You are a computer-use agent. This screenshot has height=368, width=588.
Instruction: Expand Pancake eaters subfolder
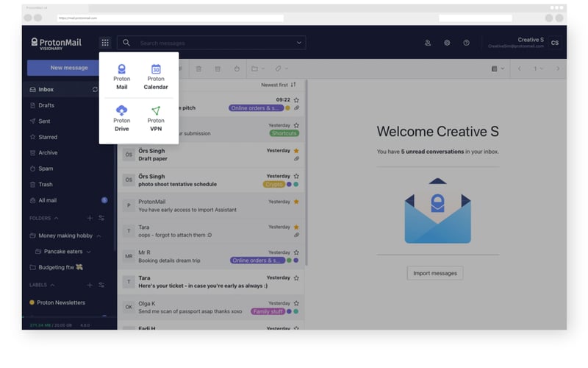tap(88, 252)
